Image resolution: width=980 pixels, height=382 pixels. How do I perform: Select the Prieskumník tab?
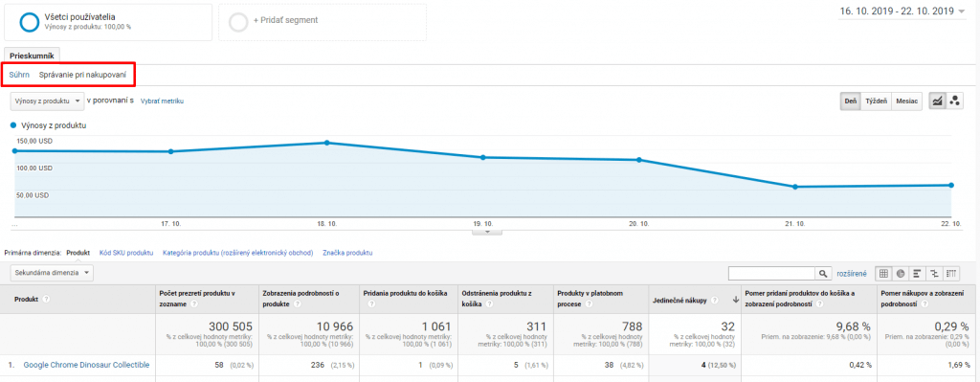32,56
